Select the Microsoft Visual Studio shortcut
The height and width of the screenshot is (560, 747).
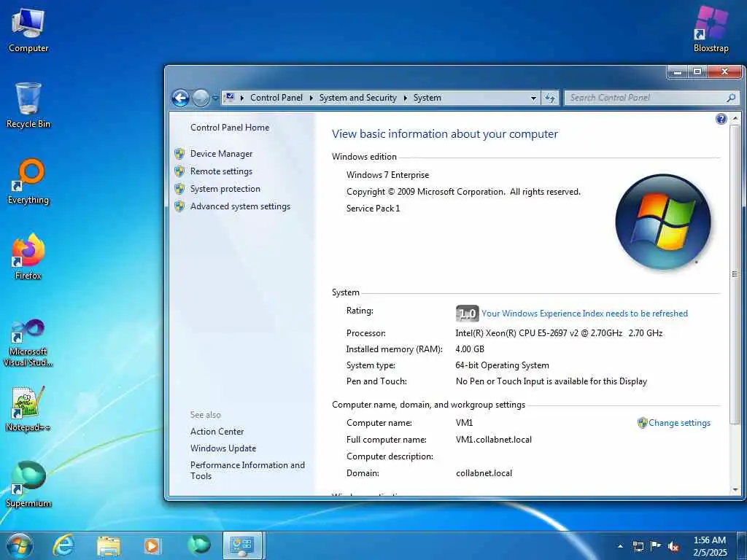point(28,343)
